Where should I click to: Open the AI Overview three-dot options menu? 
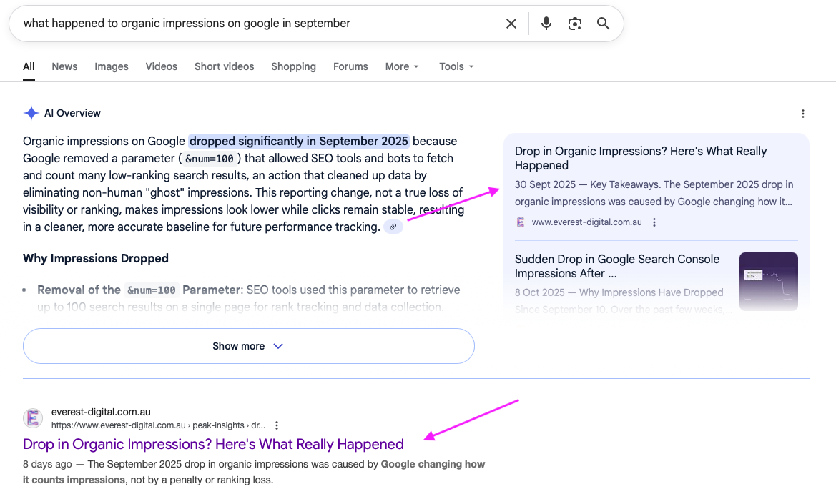(802, 113)
